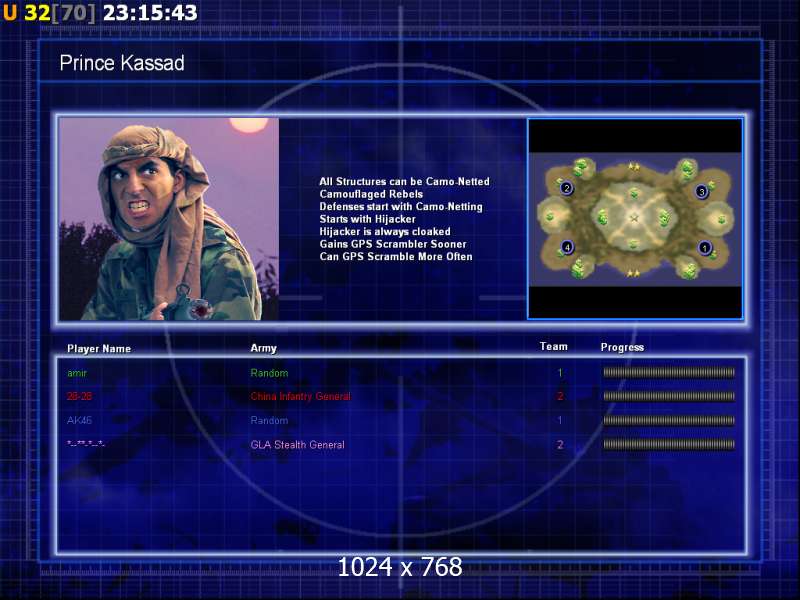800x600 pixels.
Task: Click the "Prince Kassad" title text
Action: 122,63
